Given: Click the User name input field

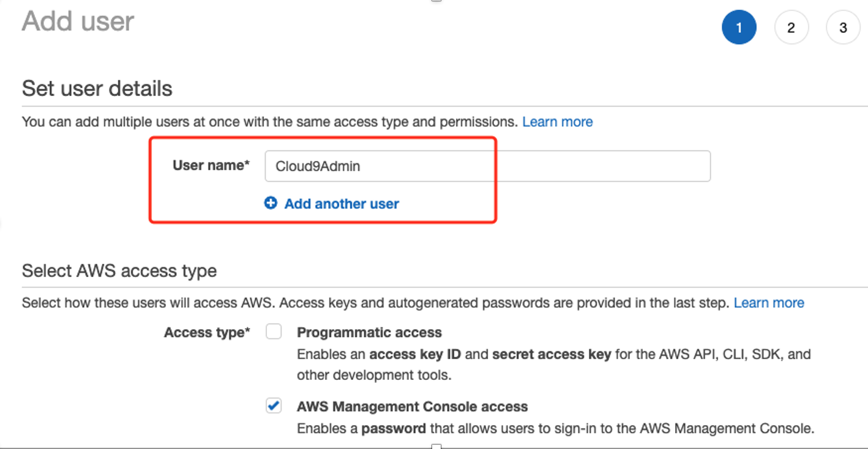Looking at the screenshot, I should (487, 166).
